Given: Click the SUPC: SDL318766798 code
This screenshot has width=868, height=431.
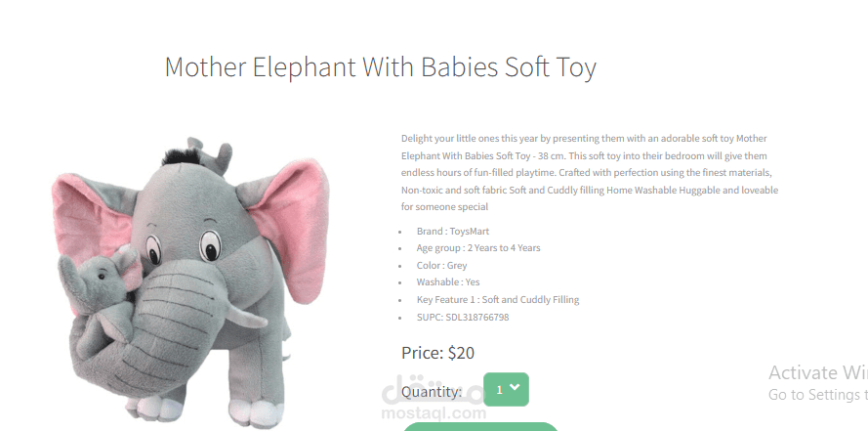Looking at the screenshot, I should 463,317.
